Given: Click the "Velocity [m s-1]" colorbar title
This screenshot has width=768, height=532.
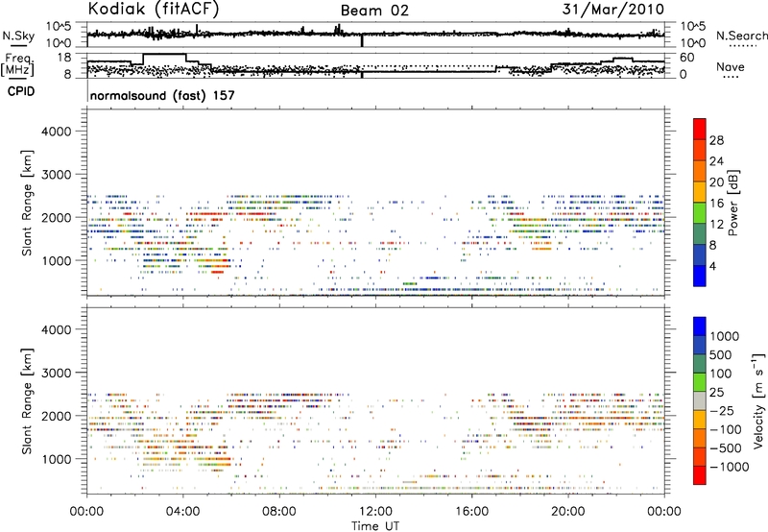Looking at the screenshot, I should click(758, 401).
